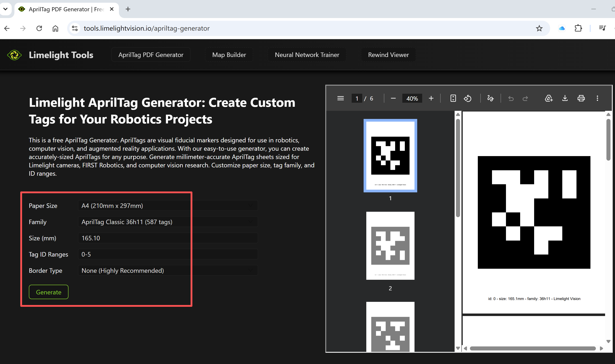
Task: Select the page 2 thumbnail
Action: pyautogui.click(x=390, y=246)
